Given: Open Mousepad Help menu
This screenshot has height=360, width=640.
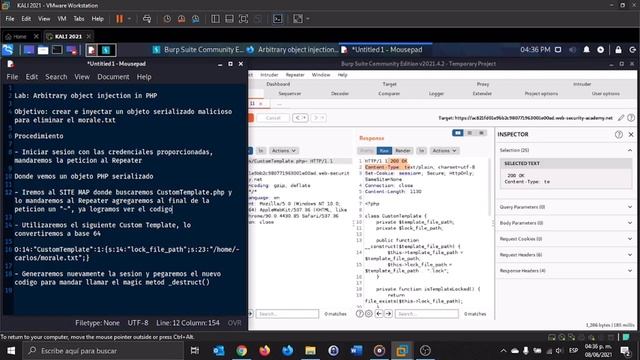Looking at the screenshot, I should (144, 77).
